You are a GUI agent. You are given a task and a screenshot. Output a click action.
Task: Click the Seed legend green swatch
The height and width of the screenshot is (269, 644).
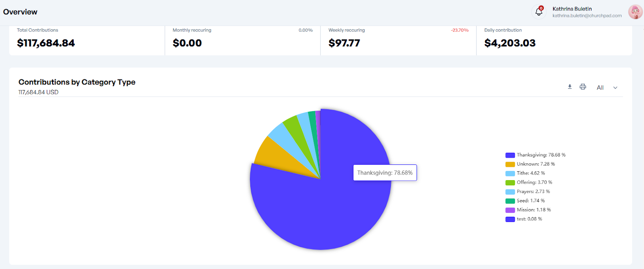tap(510, 201)
